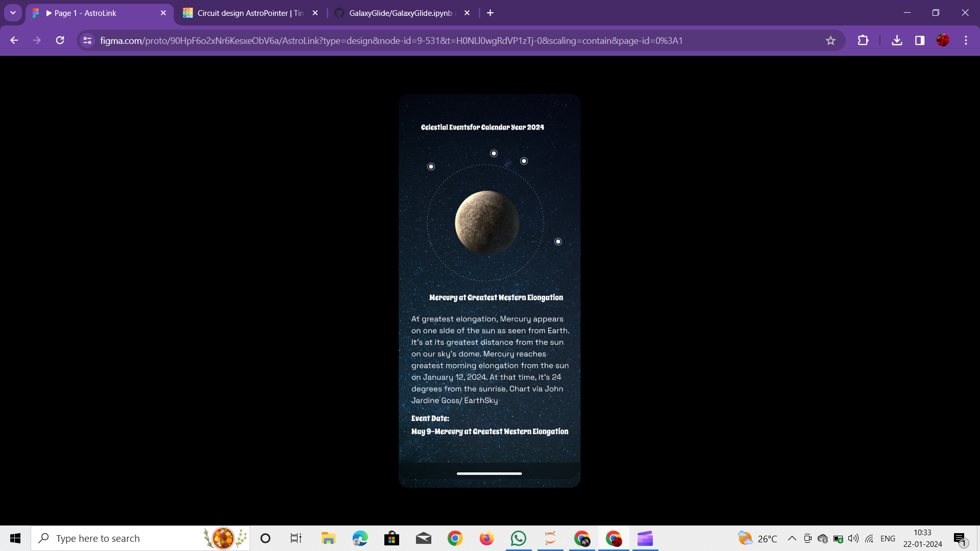Image resolution: width=980 pixels, height=551 pixels.
Task: Switch to Circuit design AstroPointer tab
Action: 249,13
